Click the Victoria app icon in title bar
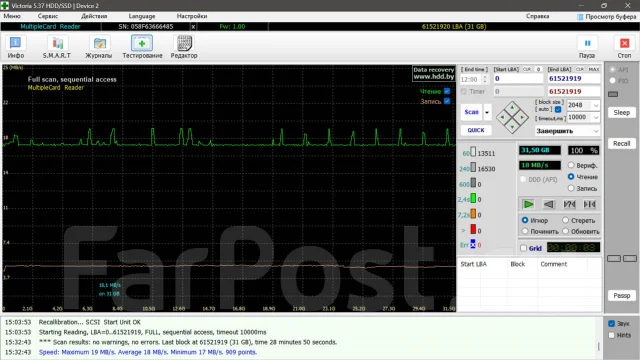 (5, 6)
